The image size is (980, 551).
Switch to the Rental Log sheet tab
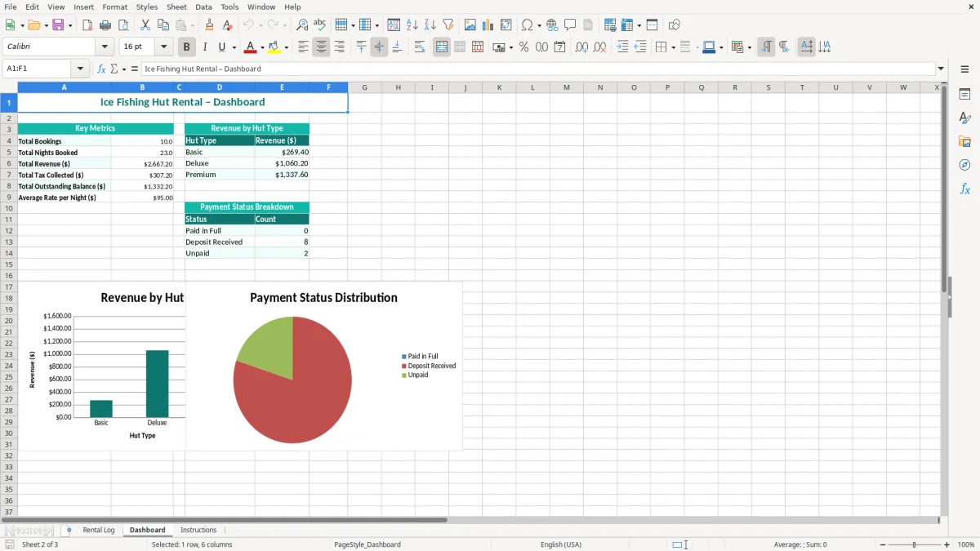[x=99, y=530]
